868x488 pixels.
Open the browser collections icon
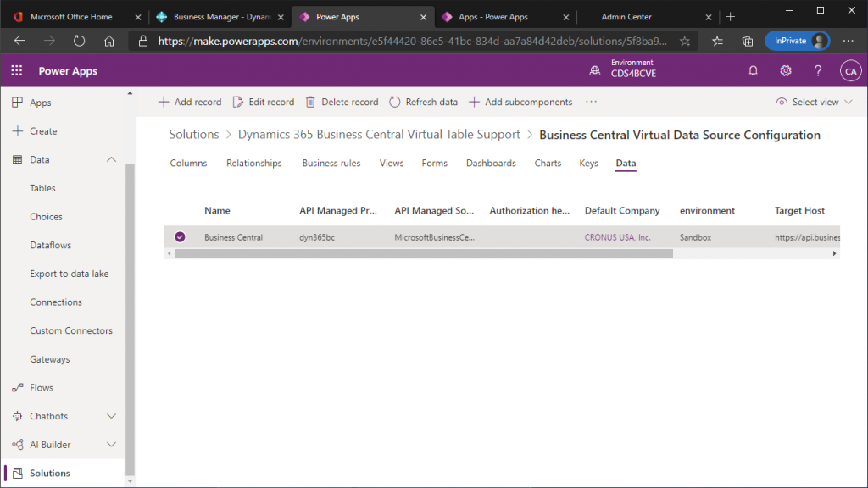(748, 41)
